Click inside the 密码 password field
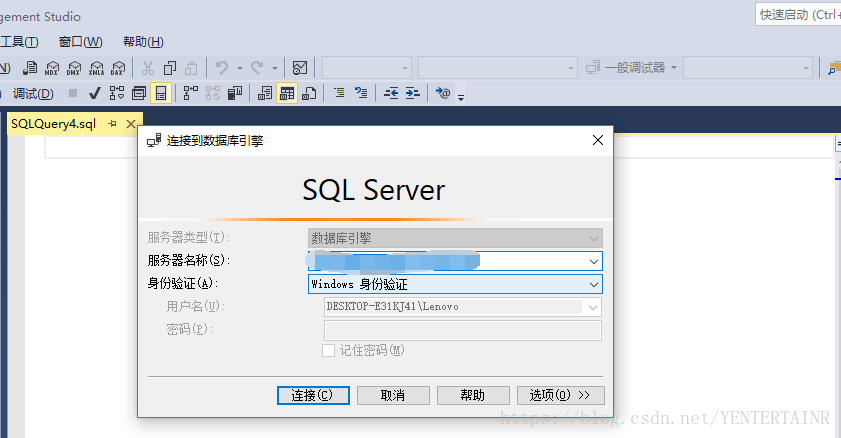The width and height of the screenshot is (841, 438). pyautogui.click(x=463, y=330)
